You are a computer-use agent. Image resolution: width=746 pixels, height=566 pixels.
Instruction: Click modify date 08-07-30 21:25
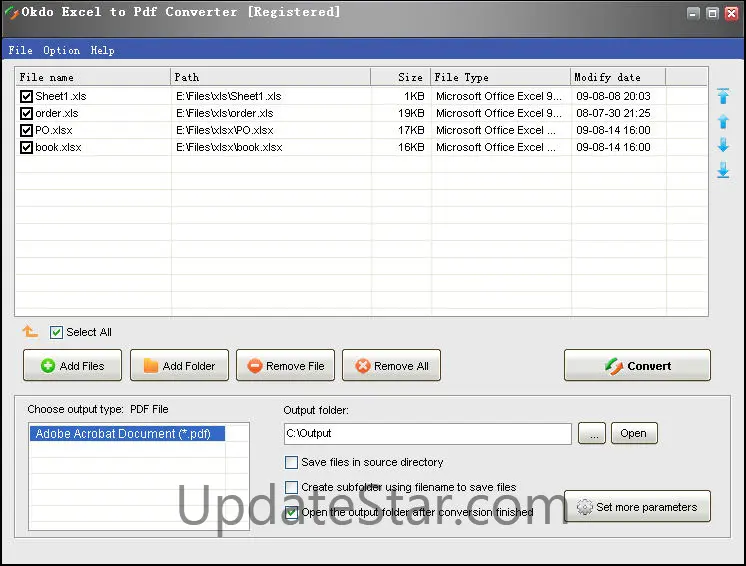click(613, 113)
